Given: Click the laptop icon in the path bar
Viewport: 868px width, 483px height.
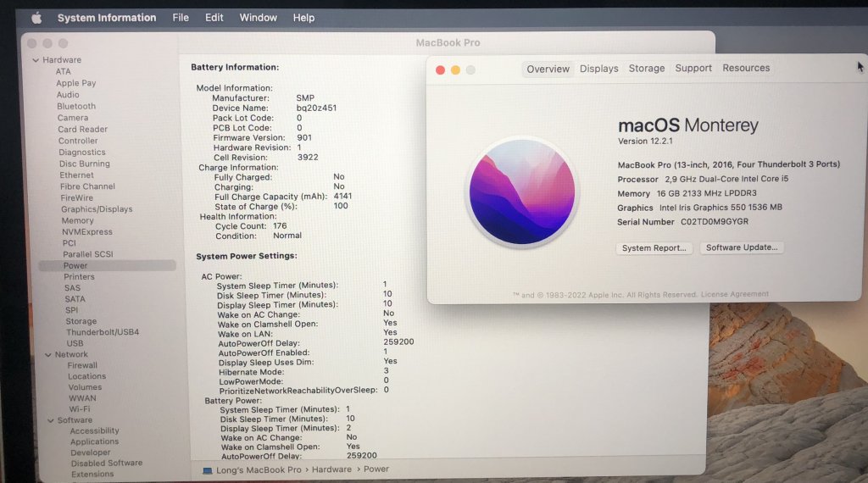Looking at the screenshot, I should (208, 470).
